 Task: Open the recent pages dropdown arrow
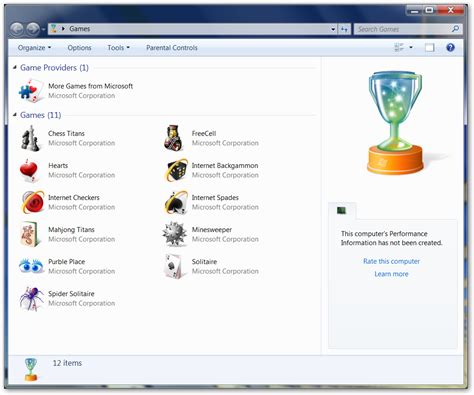[43, 30]
